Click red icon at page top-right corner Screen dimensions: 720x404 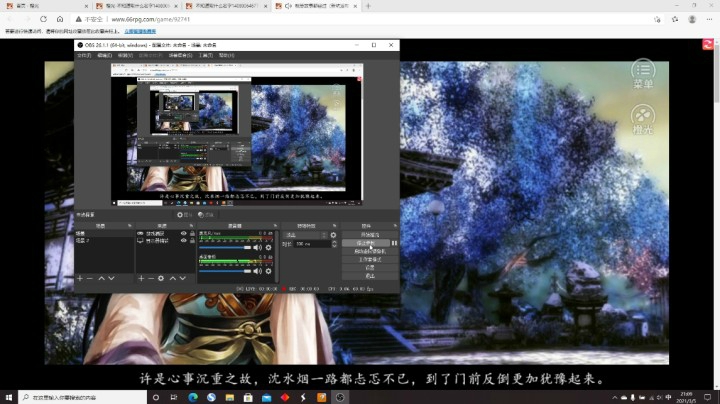click(x=708, y=44)
